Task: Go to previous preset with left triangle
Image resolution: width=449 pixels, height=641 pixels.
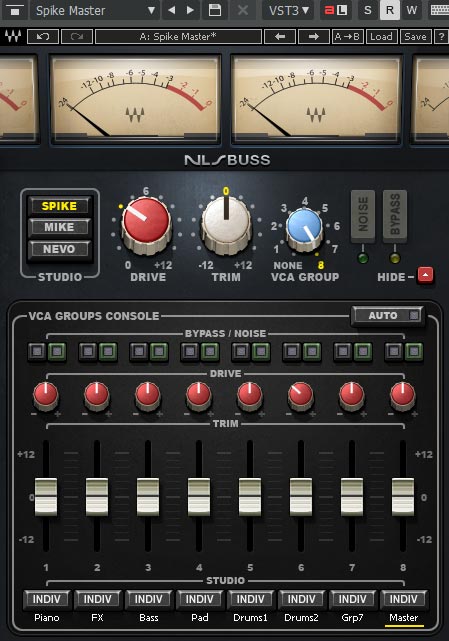Action: coord(172,10)
